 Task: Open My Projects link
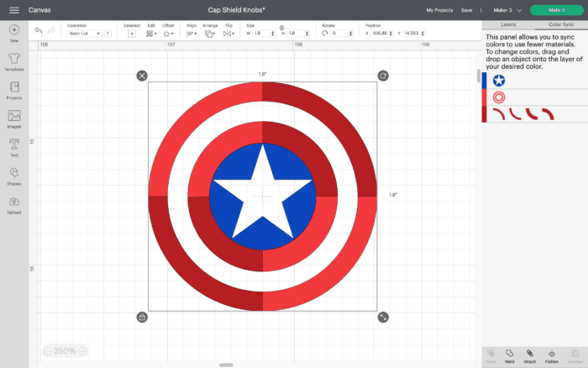tap(438, 10)
